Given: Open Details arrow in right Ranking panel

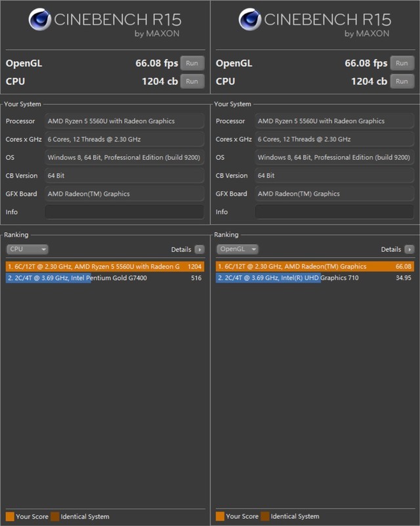Looking at the screenshot, I should click(x=409, y=249).
